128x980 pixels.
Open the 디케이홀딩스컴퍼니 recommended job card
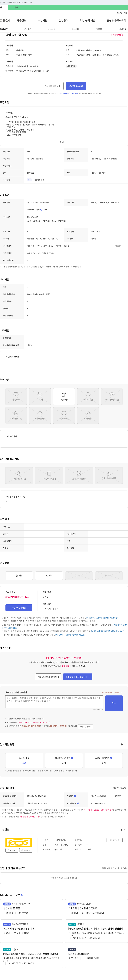pyautogui.click(x=96, y=956)
